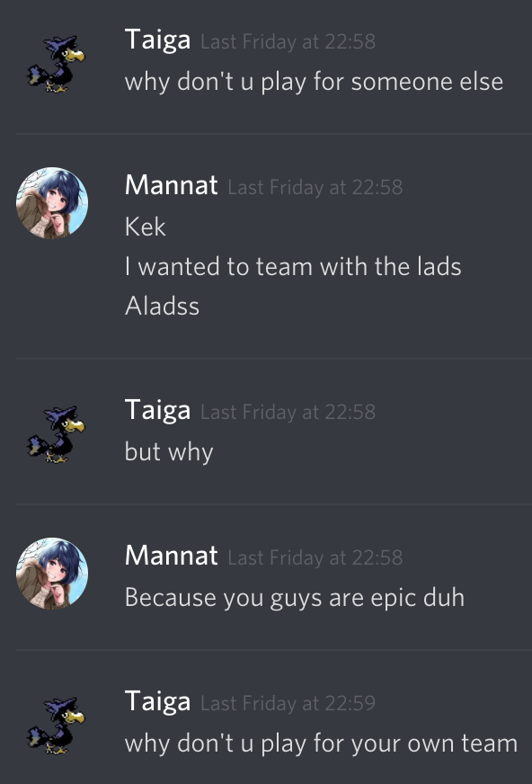Click the Taiga username posted at 22:59
The height and width of the screenshot is (784, 532).
click(157, 701)
